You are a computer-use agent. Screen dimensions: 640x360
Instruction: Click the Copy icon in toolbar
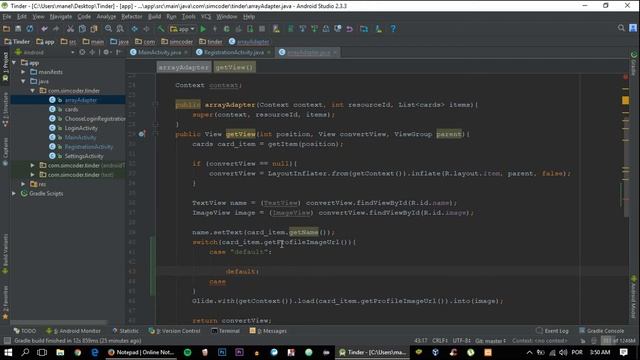pos(82,29)
